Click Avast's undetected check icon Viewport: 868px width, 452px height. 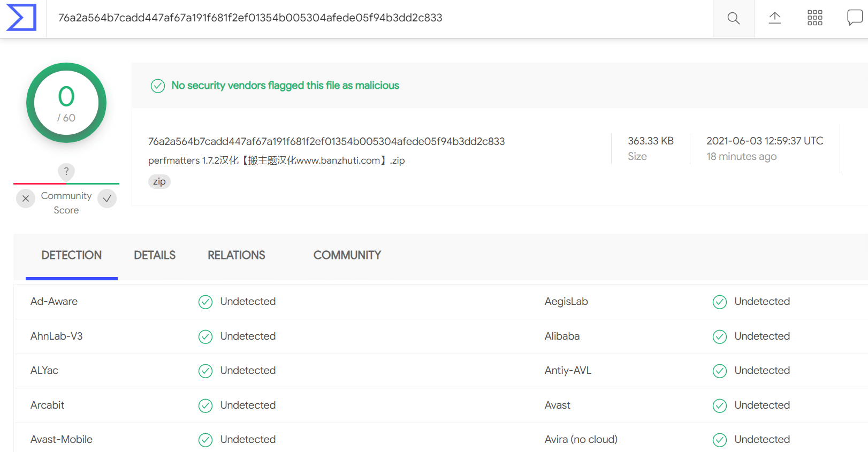click(720, 405)
